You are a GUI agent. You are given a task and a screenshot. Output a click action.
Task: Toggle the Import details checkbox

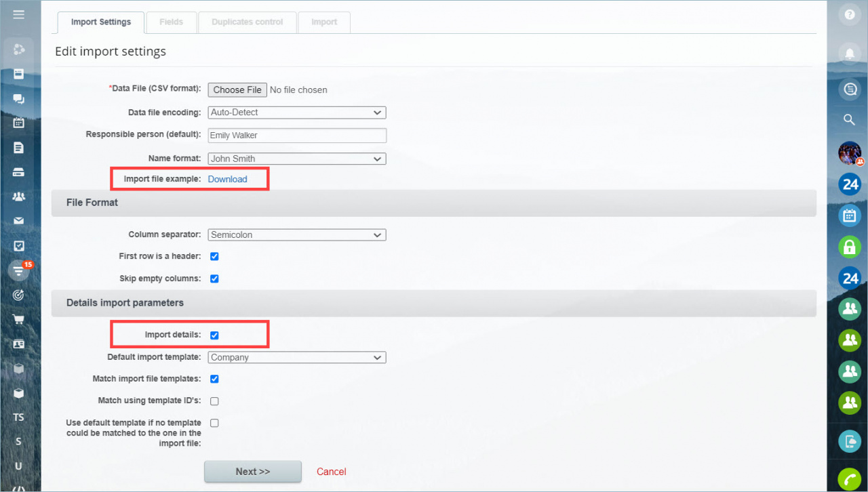[214, 335]
